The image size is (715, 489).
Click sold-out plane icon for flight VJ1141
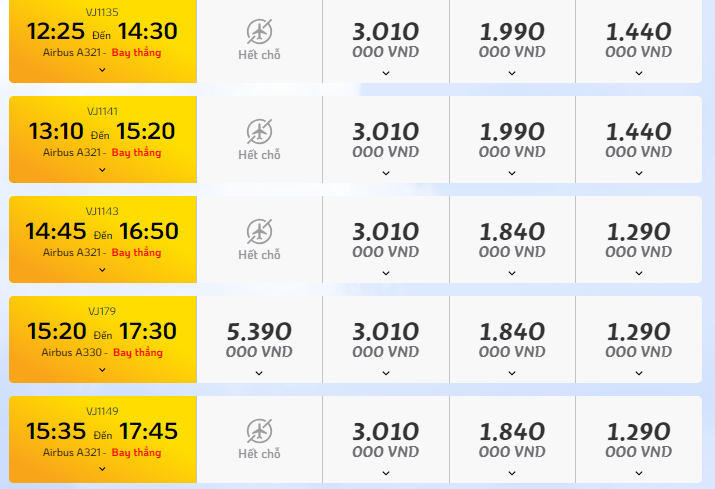(259, 132)
